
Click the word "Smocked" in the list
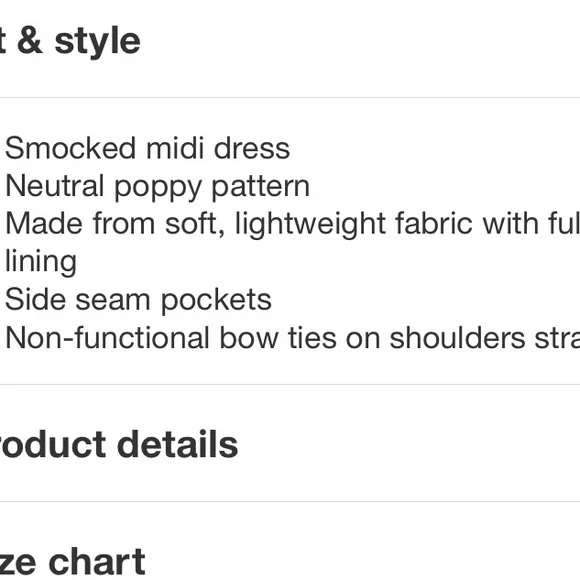click(71, 148)
